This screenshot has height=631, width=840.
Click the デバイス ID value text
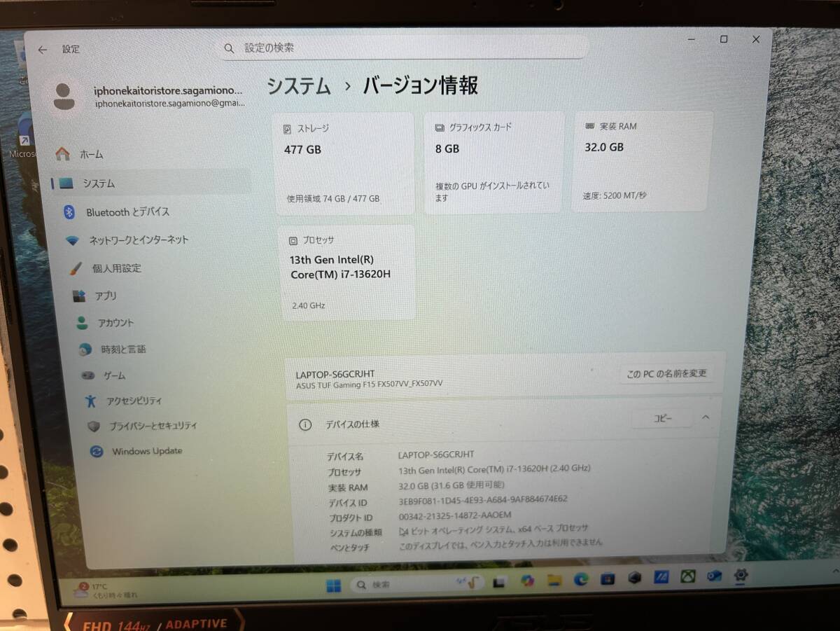pos(482,499)
